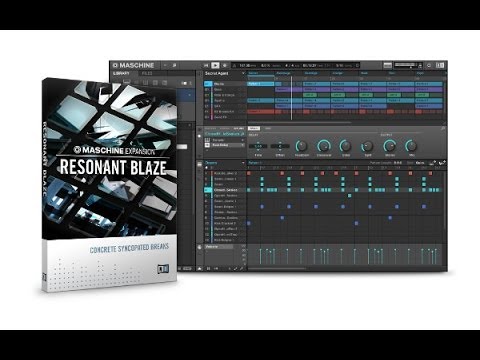Select the Beat Delay plugin slot

coord(228,145)
